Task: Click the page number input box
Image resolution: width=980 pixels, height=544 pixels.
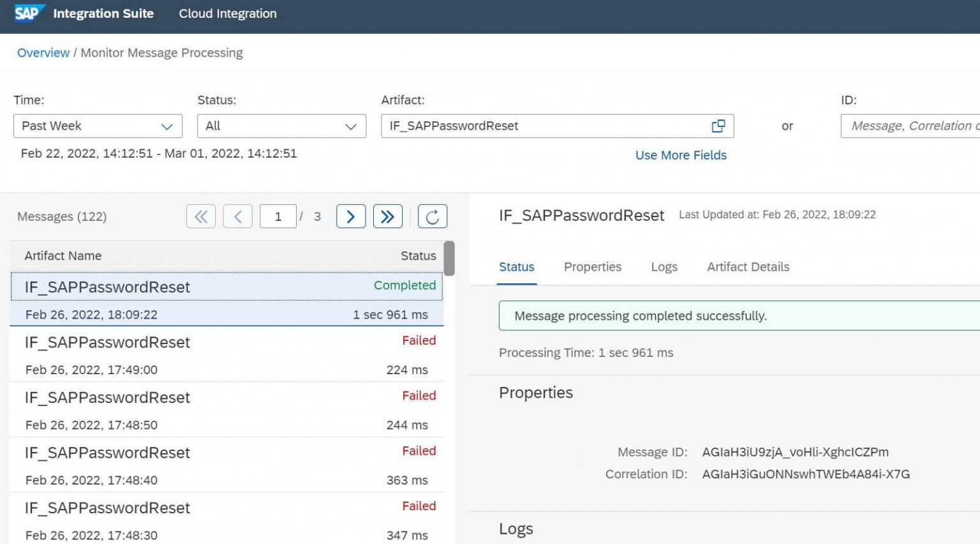Action: pos(278,216)
